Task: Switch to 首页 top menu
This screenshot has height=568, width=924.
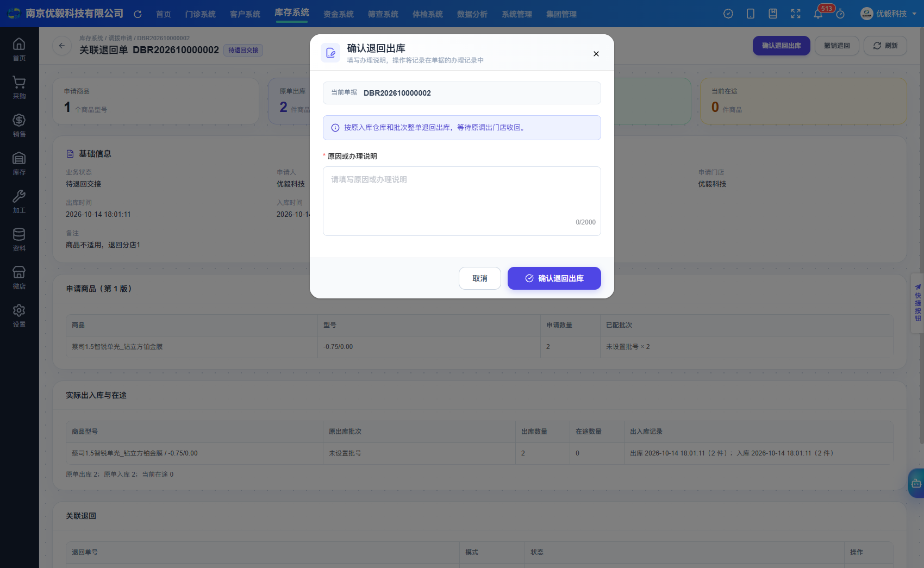Action: pos(164,14)
